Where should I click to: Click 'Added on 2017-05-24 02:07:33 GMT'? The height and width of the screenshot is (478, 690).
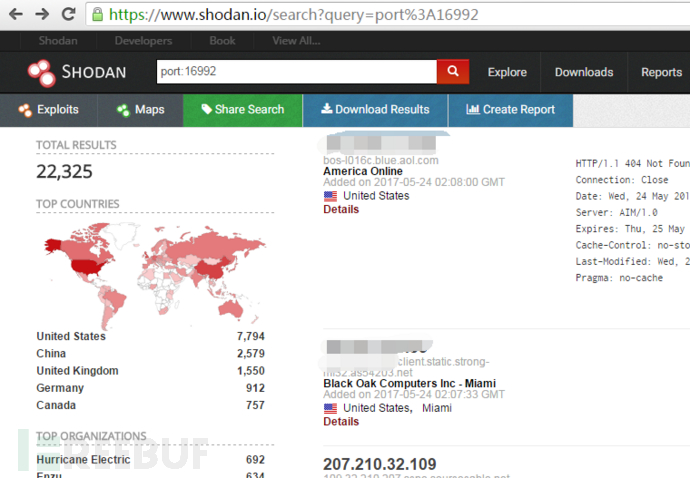414,394
